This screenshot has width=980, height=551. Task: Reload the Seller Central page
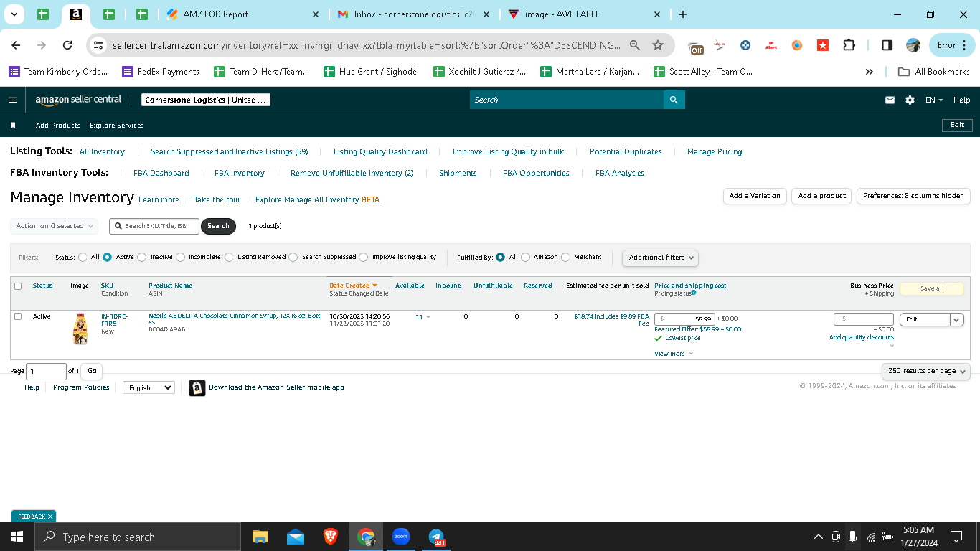click(x=67, y=45)
